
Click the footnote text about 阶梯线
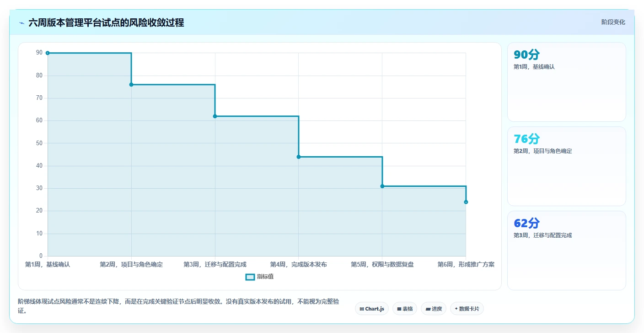[x=178, y=306]
